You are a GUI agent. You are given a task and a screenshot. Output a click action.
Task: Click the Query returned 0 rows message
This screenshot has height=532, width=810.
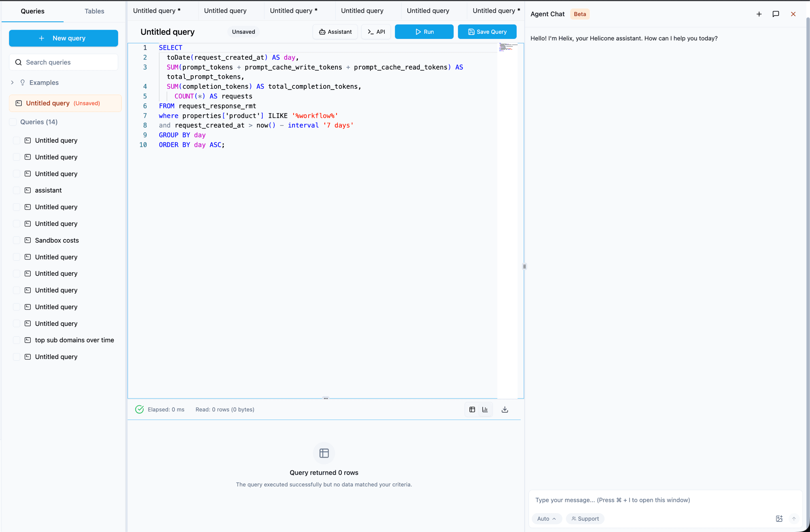[x=324, y=472]
